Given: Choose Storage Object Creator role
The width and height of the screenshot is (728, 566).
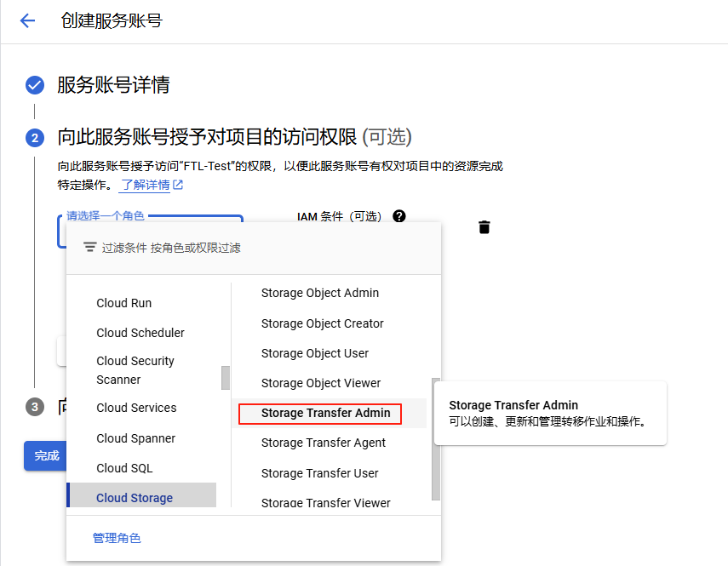Looking at the screenshot, I should [322, 323].
